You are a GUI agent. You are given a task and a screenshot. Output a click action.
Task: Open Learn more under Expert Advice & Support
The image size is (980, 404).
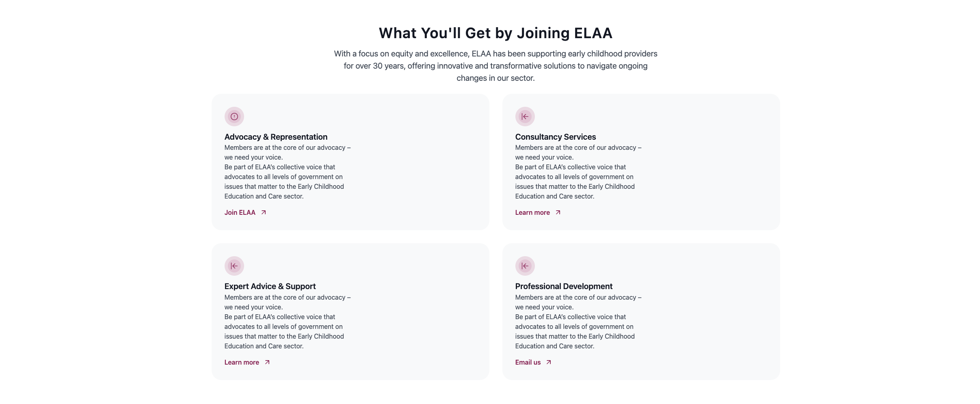click(x=242, y=362)
